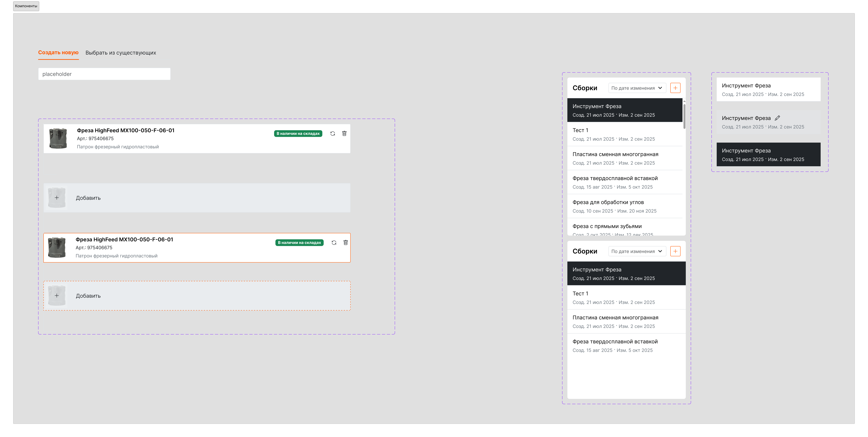Click plus thumbnail in dashed Добавить row
Image resolution: width=868 pixels, height=437 pixels.
[x=57, y=296]
